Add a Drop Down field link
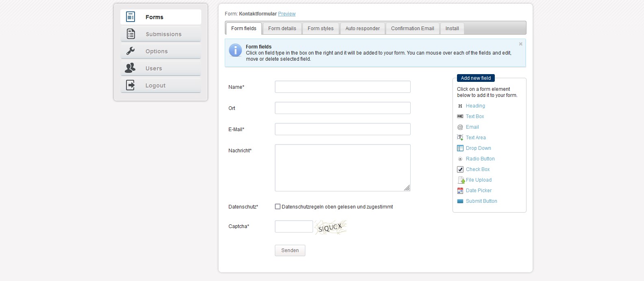Image resolution: width=644 pixels, height=281 pixels. coord(479,148)
